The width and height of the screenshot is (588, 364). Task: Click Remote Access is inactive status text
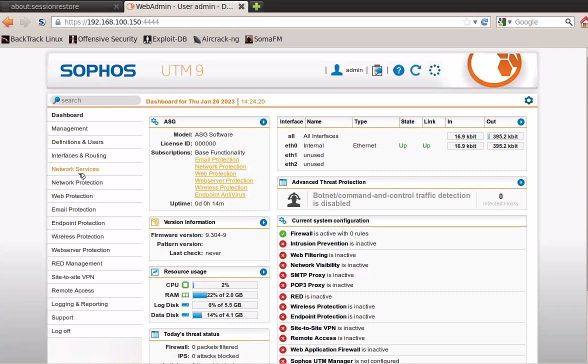click(x=327, y=338)
